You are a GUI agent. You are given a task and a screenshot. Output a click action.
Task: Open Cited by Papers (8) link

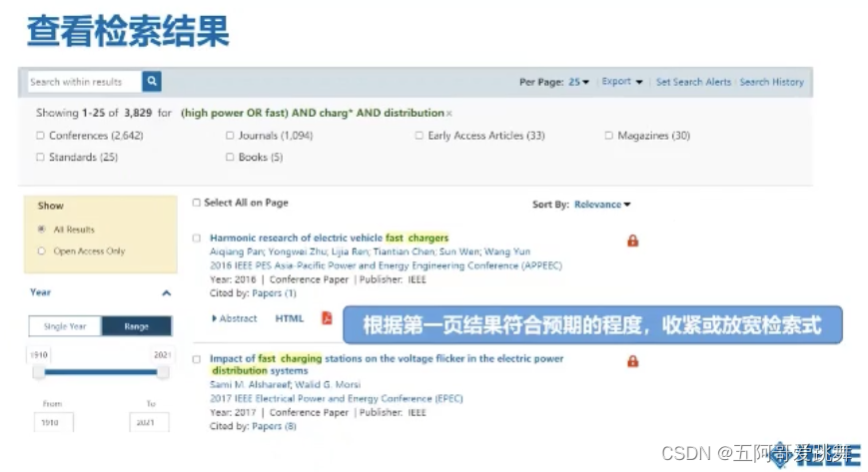point(274,426)
